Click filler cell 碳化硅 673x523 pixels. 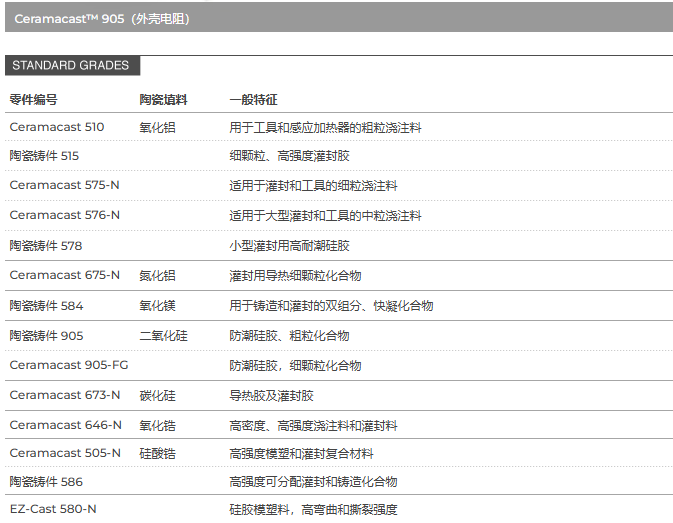coord(157,396)
